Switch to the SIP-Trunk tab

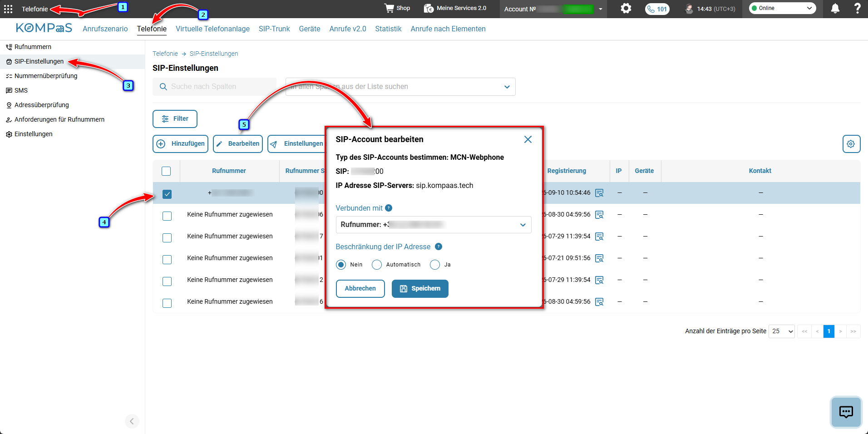(274, 29)
